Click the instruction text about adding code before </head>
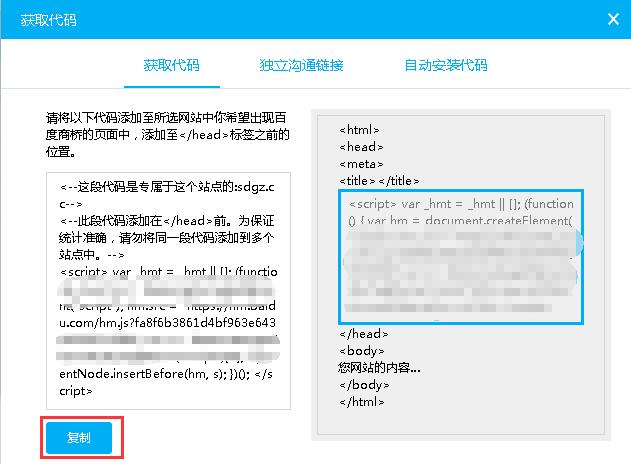 click(167, 134)
